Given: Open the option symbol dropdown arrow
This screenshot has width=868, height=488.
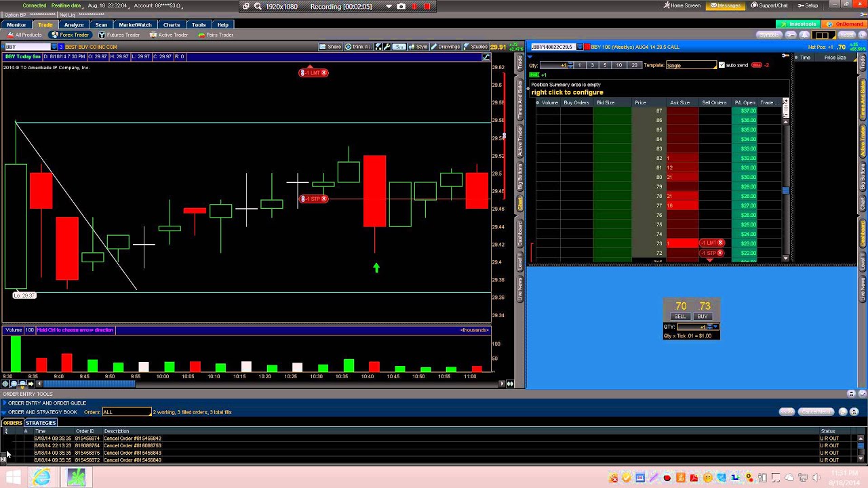Looking at the screenshot, I should tap(579, 47).
